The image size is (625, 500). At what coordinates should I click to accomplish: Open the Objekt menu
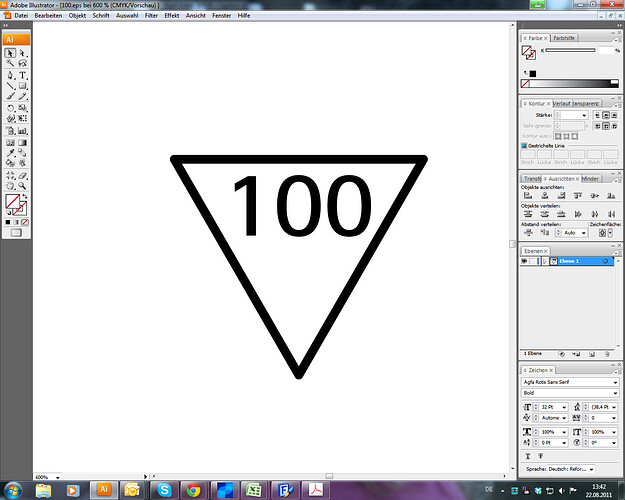[77, 16]
